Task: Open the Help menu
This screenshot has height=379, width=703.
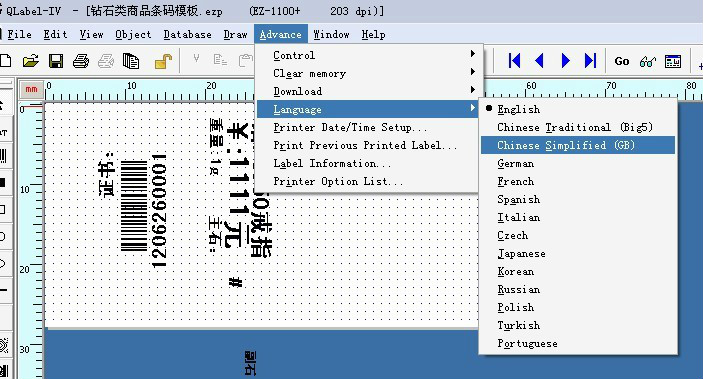Action: (x=373, y=35)
